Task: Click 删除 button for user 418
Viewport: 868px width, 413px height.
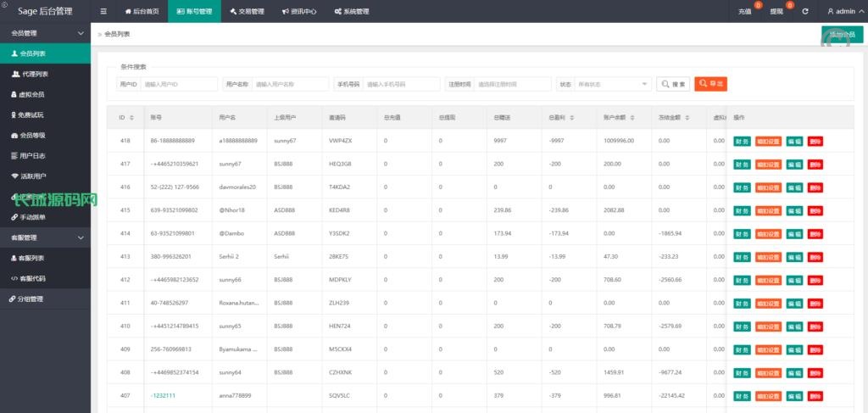Action: tap(815, 141)
